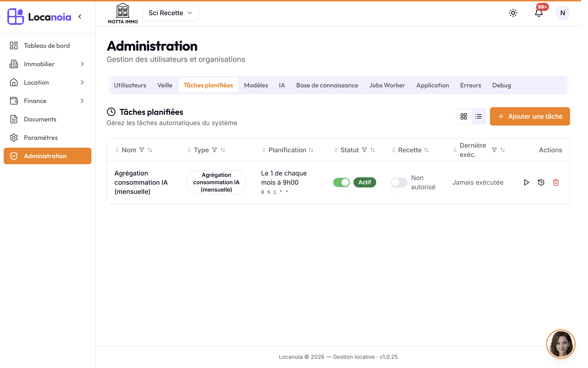This screenshot has height=368, width=588.
Task: Click Ajouter une tâche button
Action: [x=530, y=116]
